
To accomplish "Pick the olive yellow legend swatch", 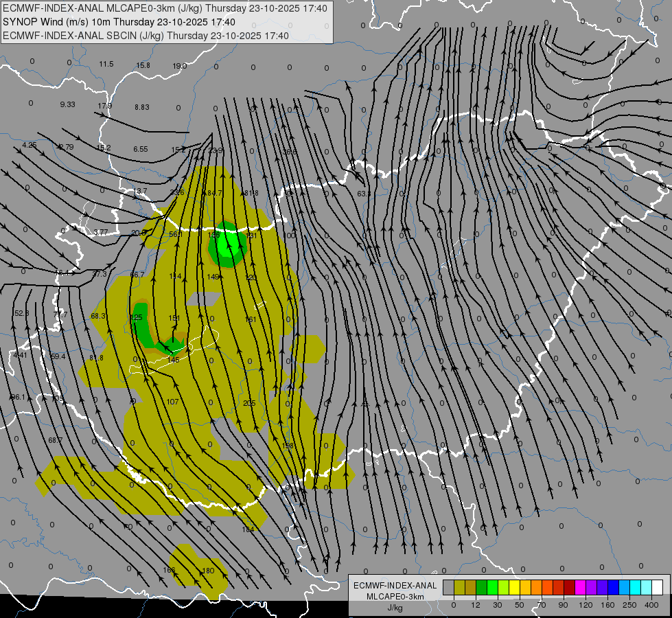I will [x=459, y=587].
